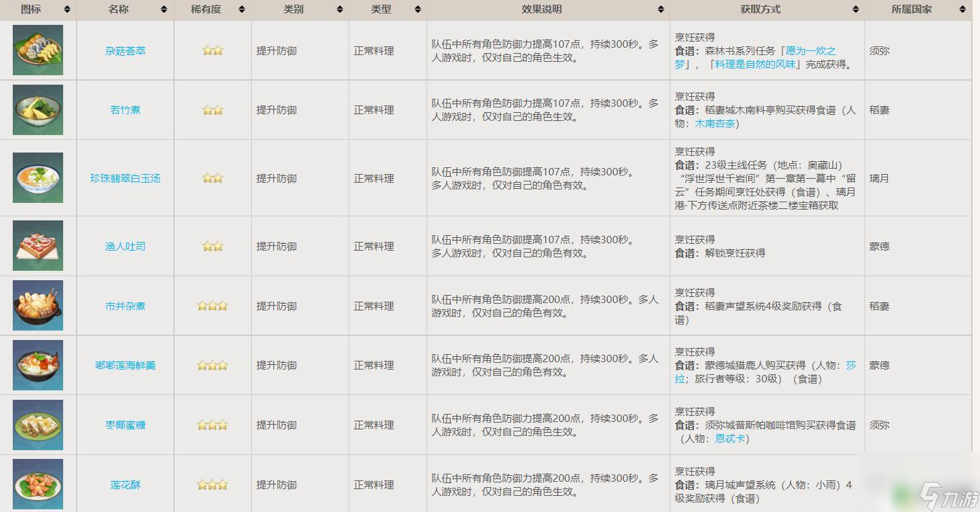The width and height of the screenshot is (980, 512).
Task: Sort table by 稀有度 column arrows
Action: [241, 9]
